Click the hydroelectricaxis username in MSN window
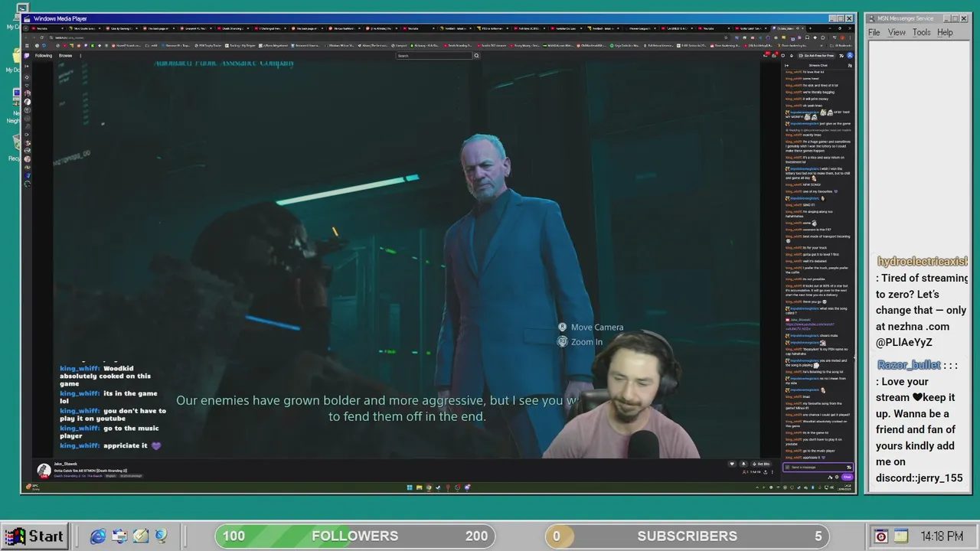 [922, 262]
